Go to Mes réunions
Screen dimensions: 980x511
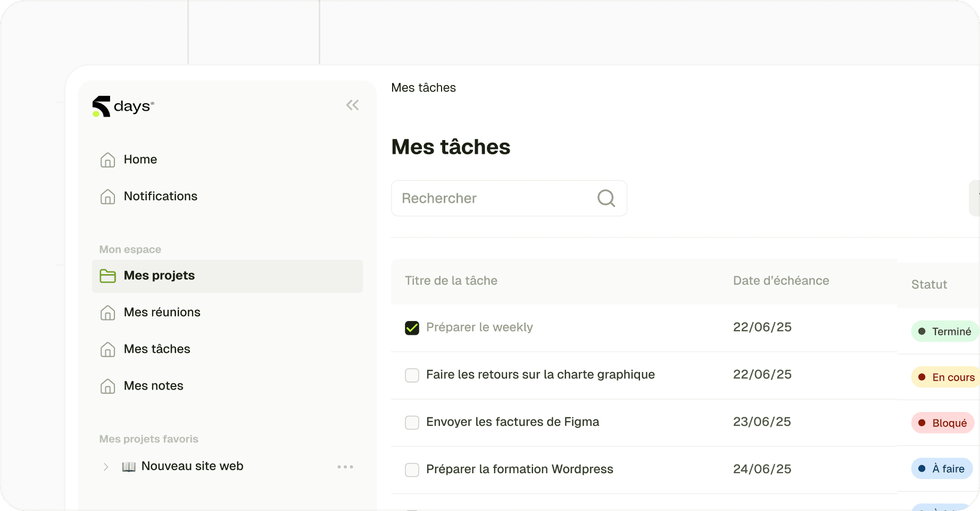pos(162,312)
